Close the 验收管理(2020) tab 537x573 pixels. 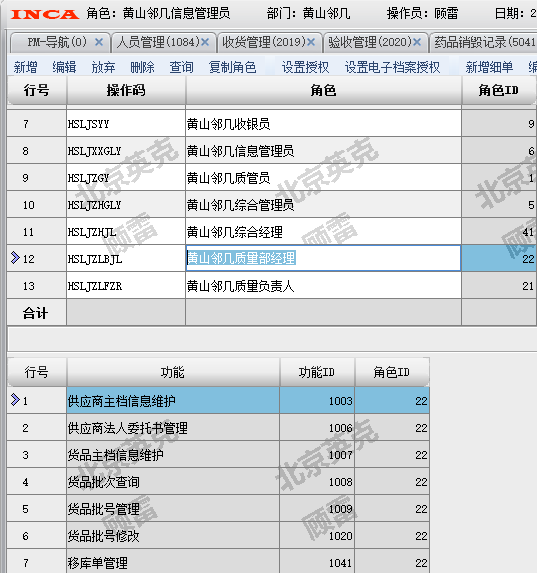point(417,42)
